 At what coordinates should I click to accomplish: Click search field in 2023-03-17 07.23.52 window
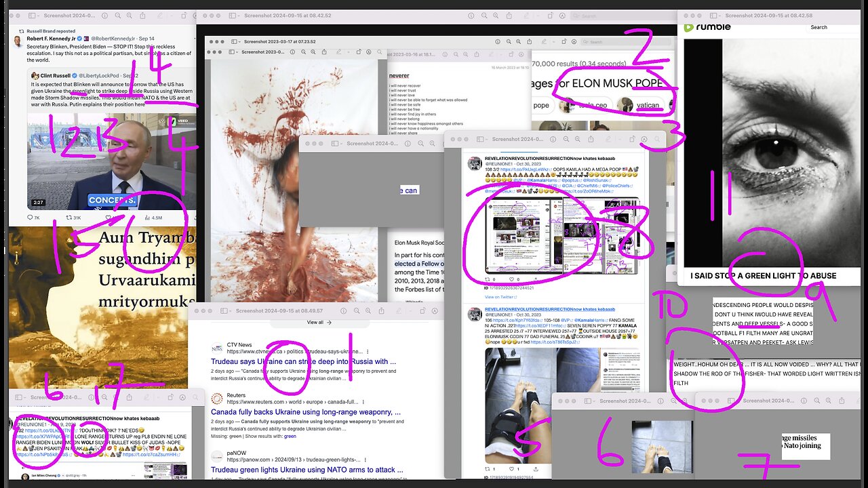[x=626, y=41]
